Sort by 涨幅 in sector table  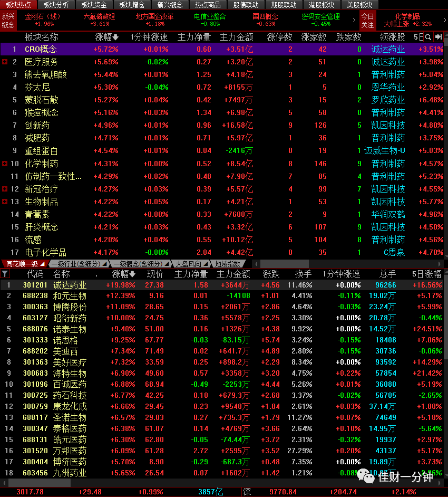pos(106,37)
